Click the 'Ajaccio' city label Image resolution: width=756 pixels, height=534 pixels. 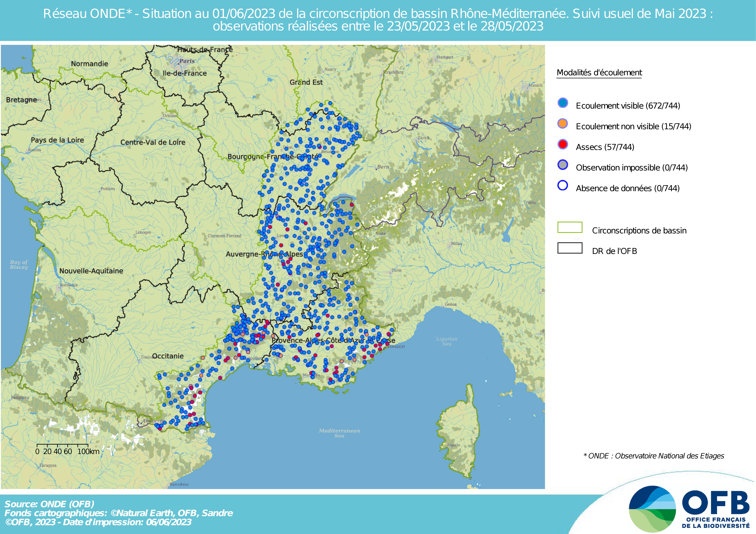click(x=453, y=445)
